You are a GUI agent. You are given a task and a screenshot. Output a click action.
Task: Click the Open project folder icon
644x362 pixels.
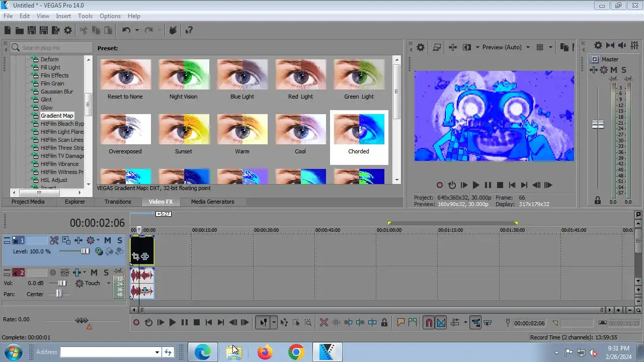point(20,31)
